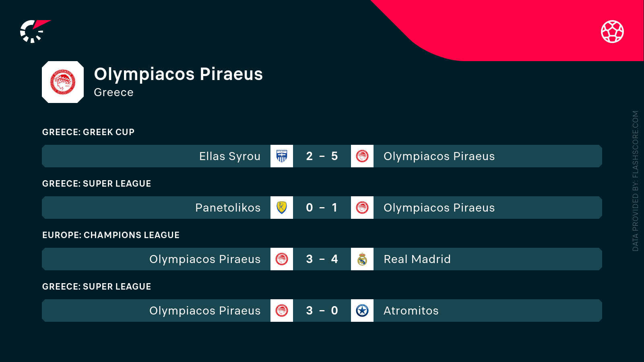
Task: Click the Flashscore logo icon
Action: (x=34, y=31)
